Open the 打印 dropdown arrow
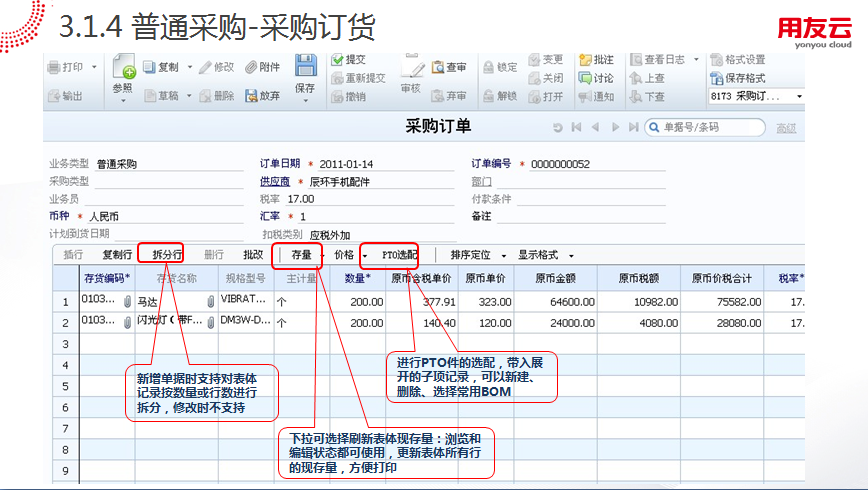Image resolution: width=868 pixels, height=490 pixels. point(94,67)
